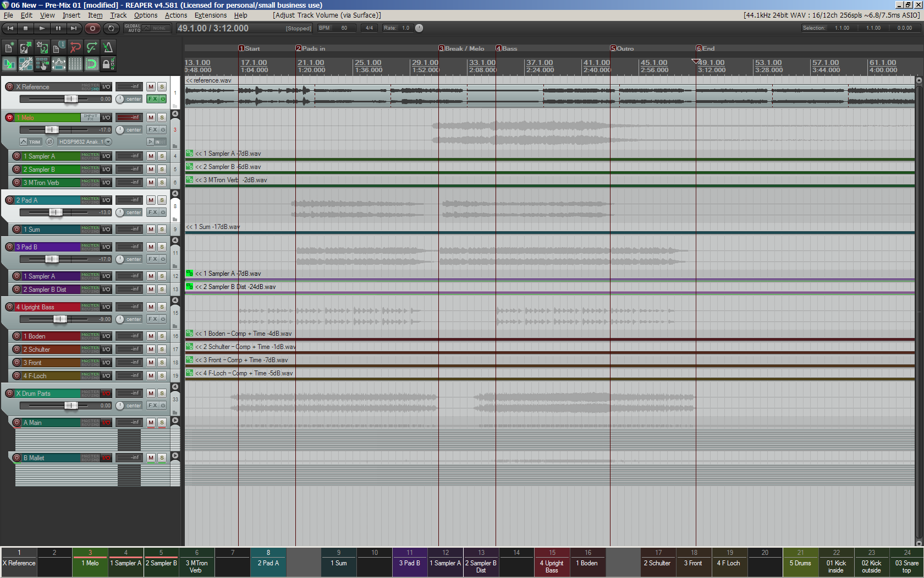Viewport: 924px width, 578px height.
Task: Click the green Redo arrow icon
Action: 91,48
